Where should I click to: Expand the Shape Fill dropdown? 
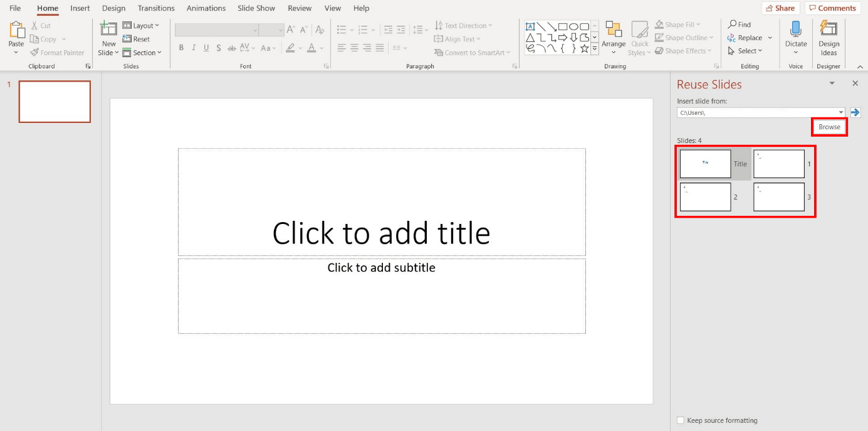(679, 24)
